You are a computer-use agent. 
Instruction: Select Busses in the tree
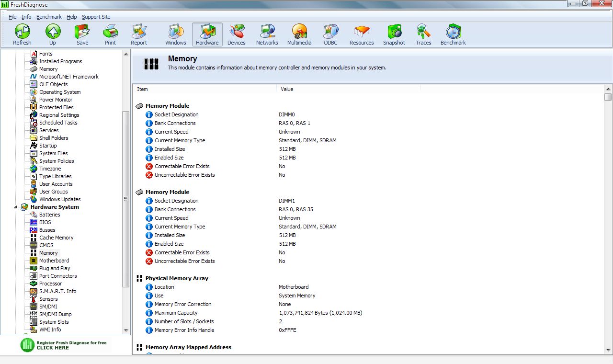47,230
